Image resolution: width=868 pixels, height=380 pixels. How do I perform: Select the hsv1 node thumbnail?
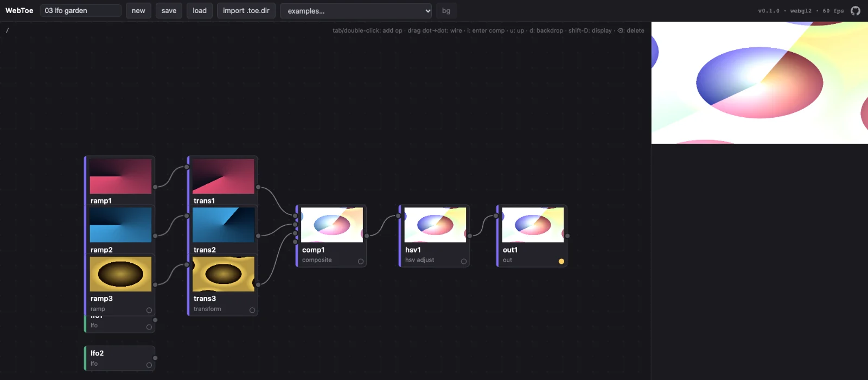click(435, 225)
